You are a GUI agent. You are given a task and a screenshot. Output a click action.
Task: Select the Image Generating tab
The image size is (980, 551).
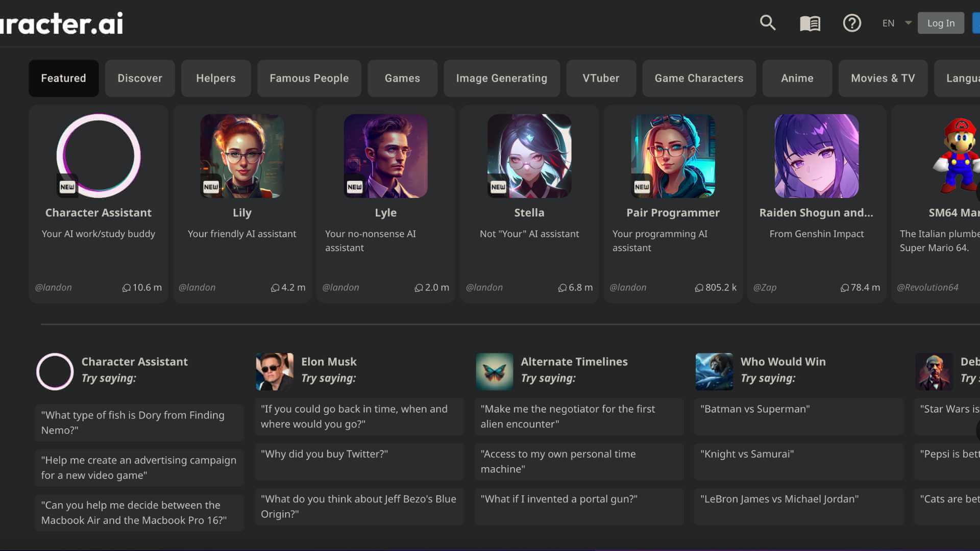pyautogui.click(x=501, y=78)
